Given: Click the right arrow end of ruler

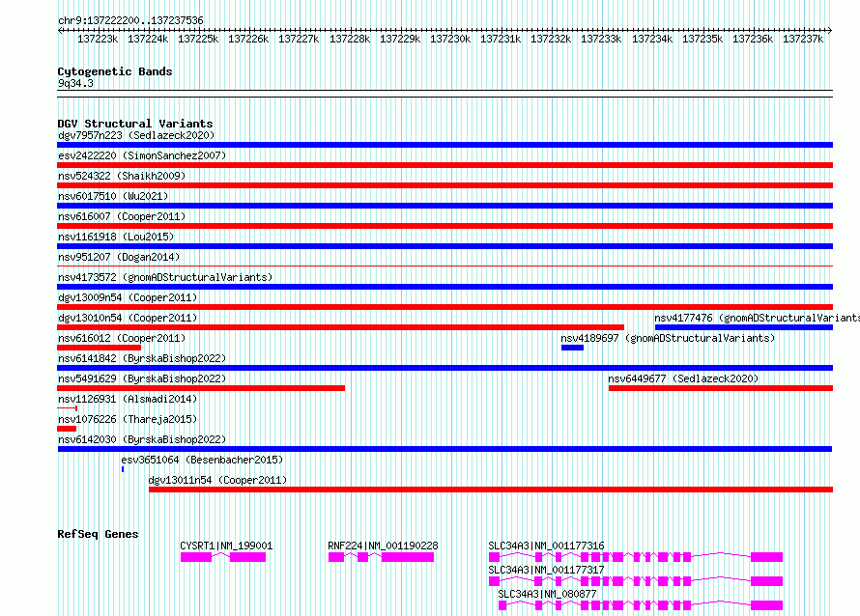Looking at the screenshot, I should point(830,30).
